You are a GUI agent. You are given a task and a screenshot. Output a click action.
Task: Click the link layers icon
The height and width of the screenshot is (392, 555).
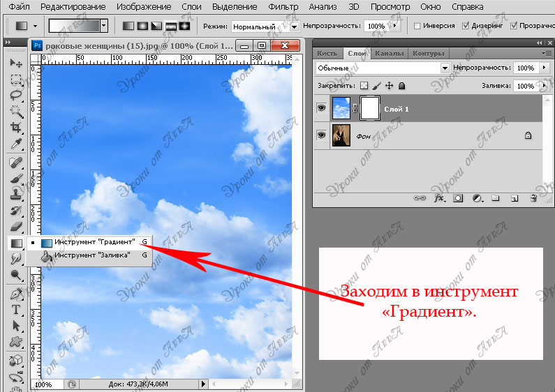420,198
